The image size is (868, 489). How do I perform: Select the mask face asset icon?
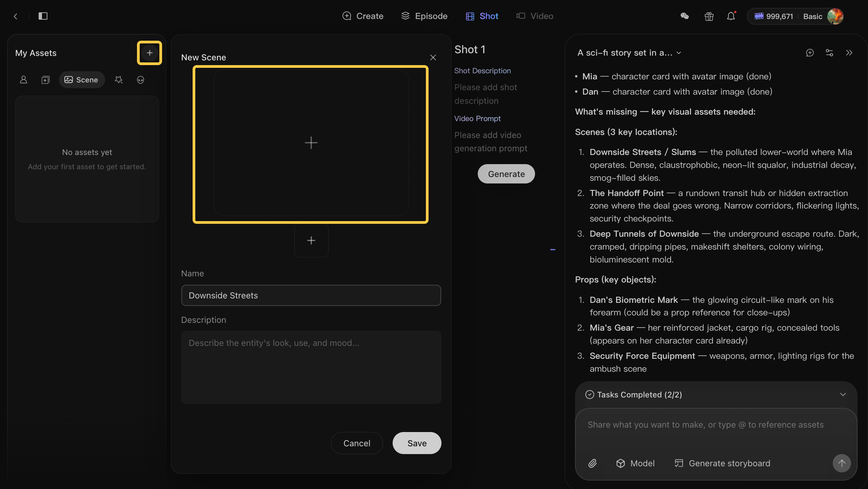click(140, 80)
